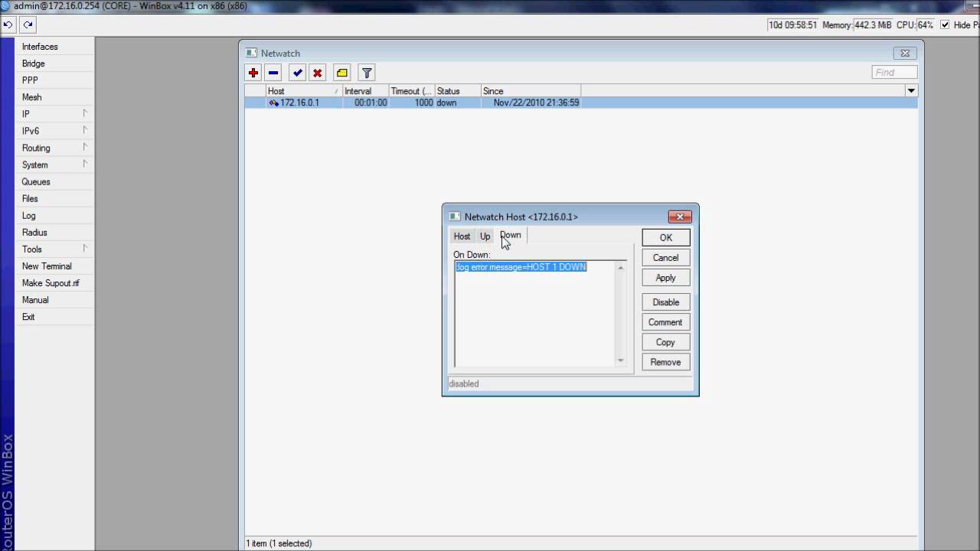Viewport: 980px width, 551px height.
Task: Open the PPP menu item
Action: click(55, 80)
